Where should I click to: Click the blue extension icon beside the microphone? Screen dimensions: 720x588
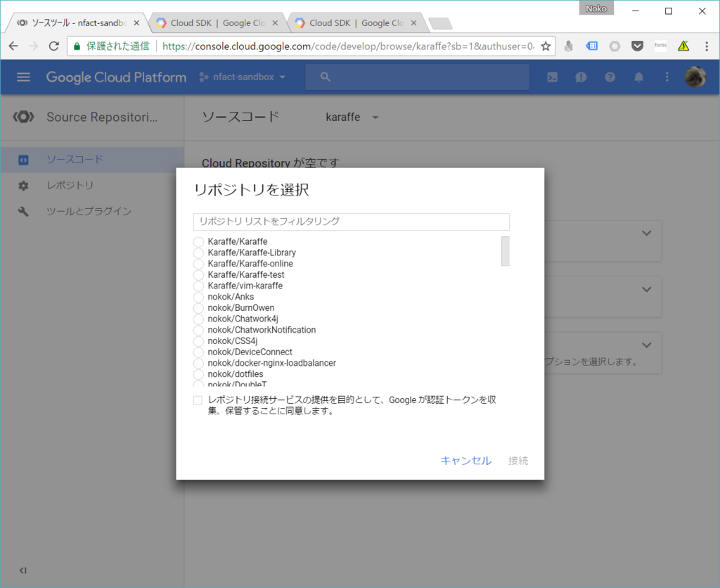click(x=591, y=46)
